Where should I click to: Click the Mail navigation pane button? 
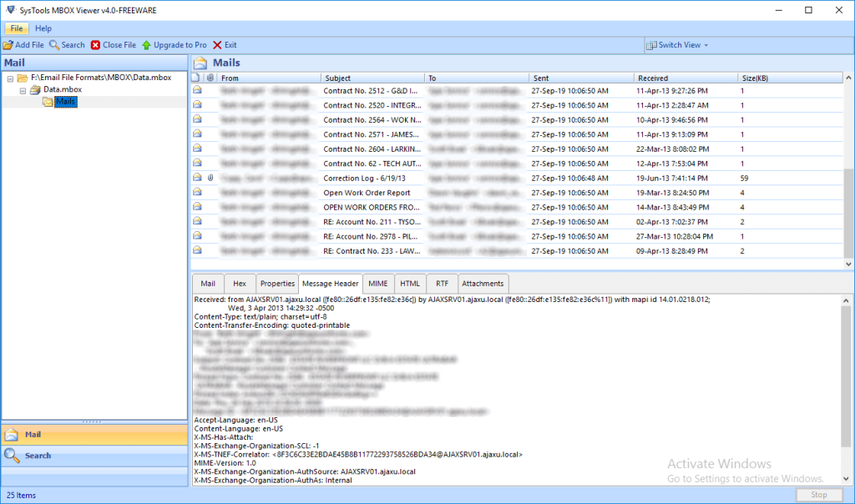94,435
